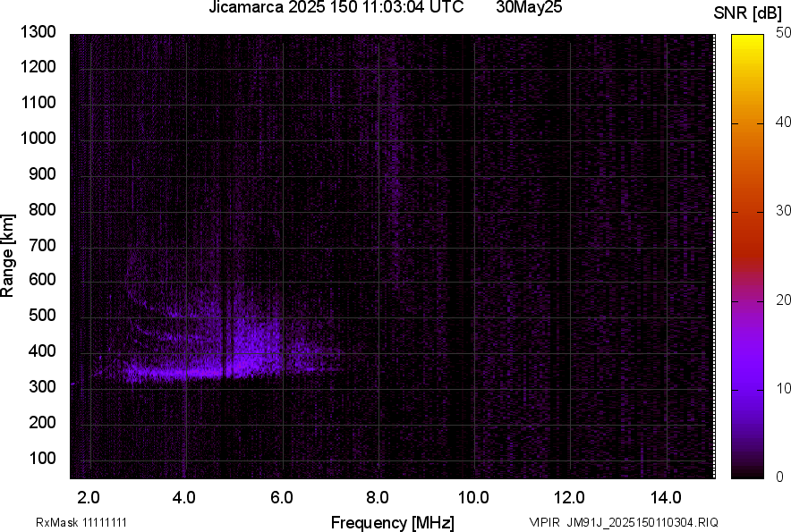This screenshot has height=532, width=791.
Task: Click the range tick label '200'
Action: coord(42,423)
